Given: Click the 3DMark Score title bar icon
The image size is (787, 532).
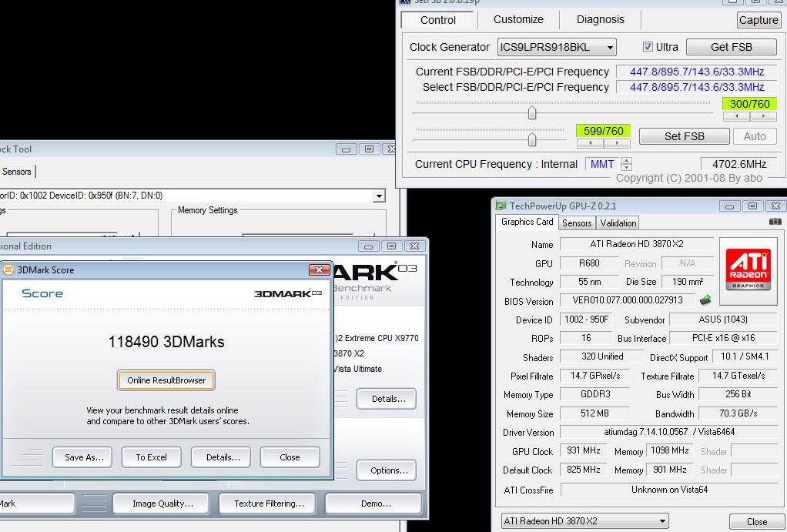Looking at the screenshot, I should 8,269.
